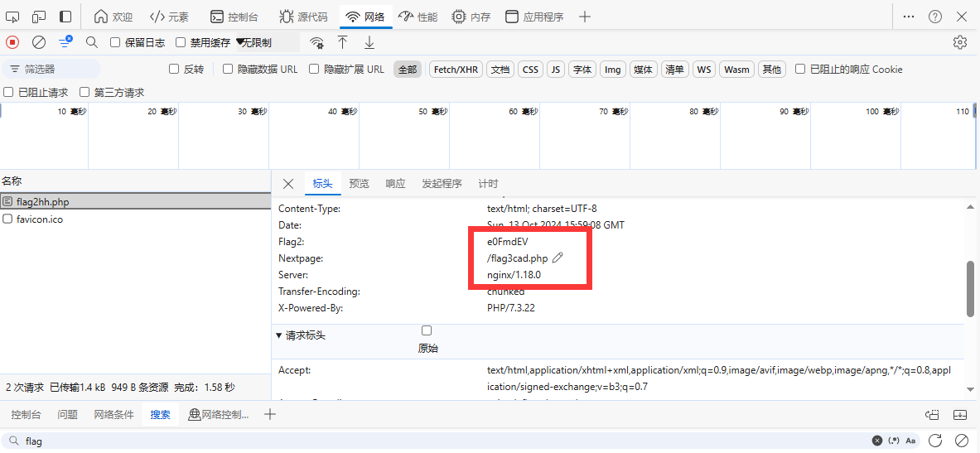Open the 内存 tab
Viewport: 980px width, 453px height.
[x=471, y=17]
